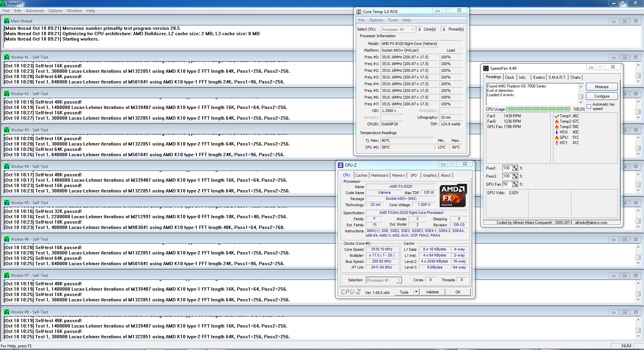Viewport: 644px width, 350px height.
Task: Click the AMD FX logo in CPU-Z
Action: [453, 195]
